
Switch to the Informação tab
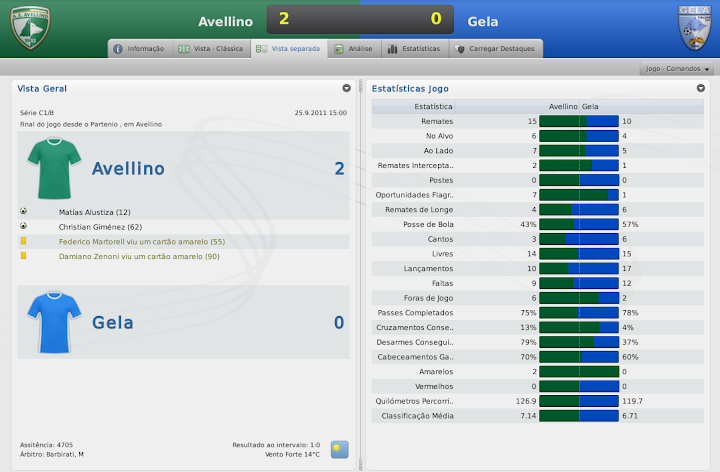pyautogui.click(x=138, y=48)
